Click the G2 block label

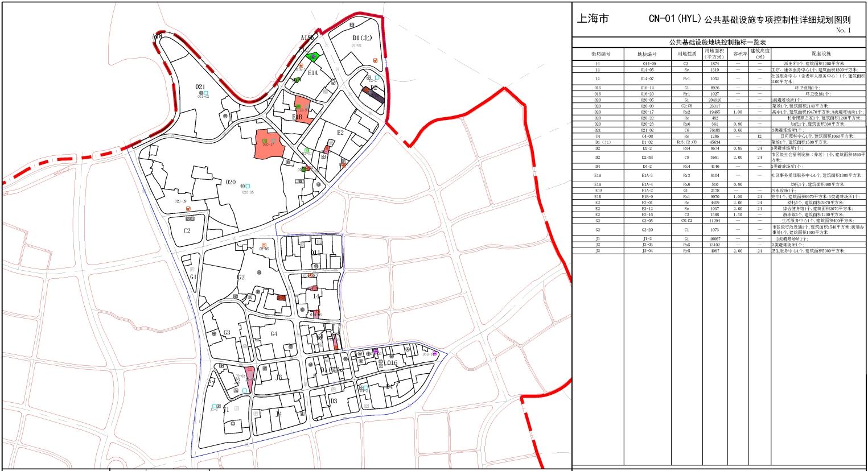[x=241, y=277]
